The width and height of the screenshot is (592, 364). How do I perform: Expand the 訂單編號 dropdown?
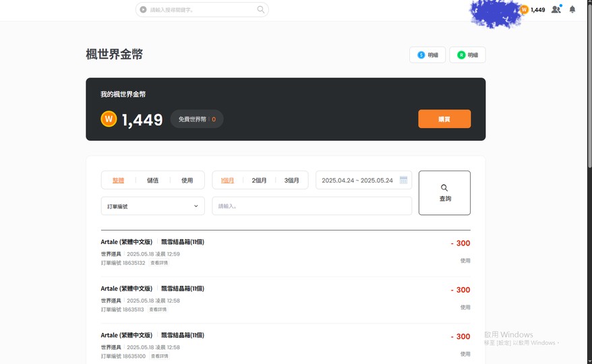pyautogui.click(x=152, y=206)
